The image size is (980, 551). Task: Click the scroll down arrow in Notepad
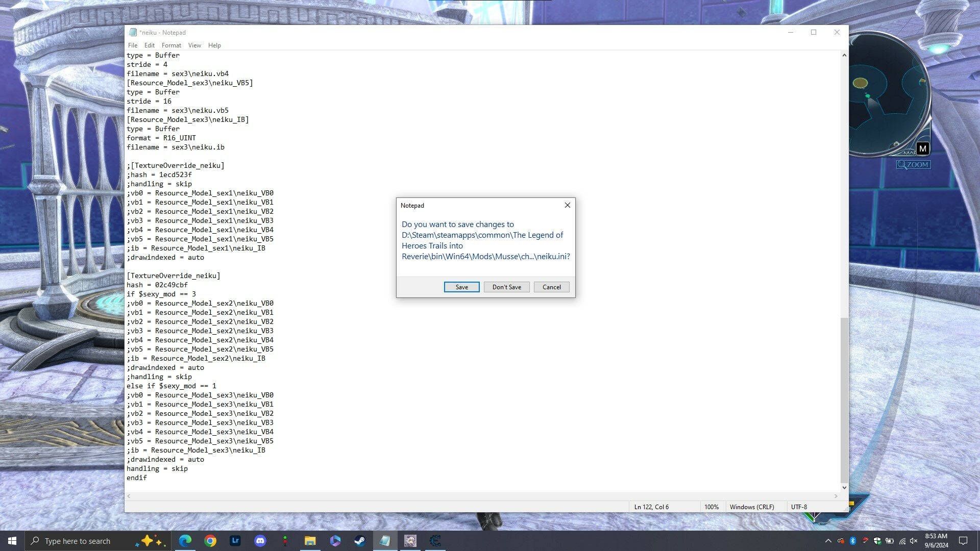coord(844,488)
